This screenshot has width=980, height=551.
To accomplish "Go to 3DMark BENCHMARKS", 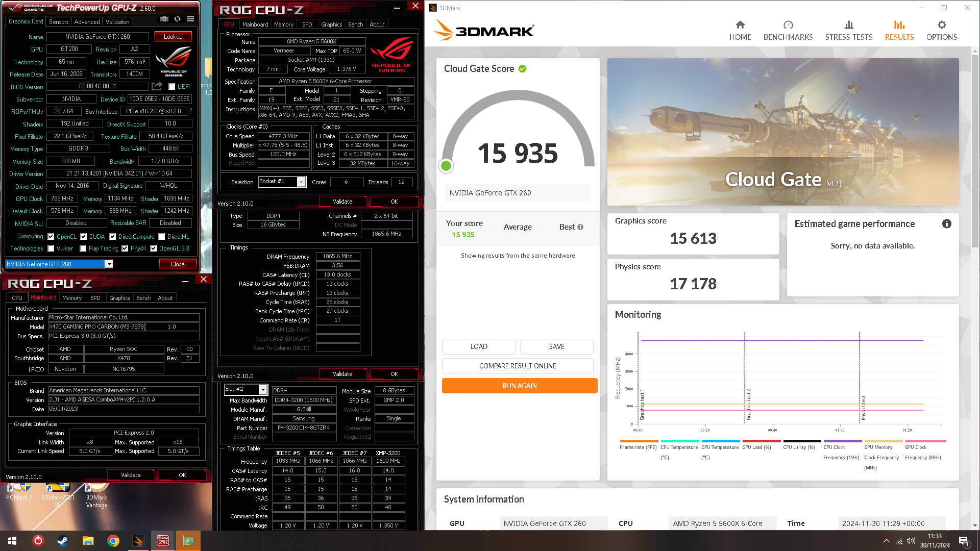I will (x=788, y=31).
